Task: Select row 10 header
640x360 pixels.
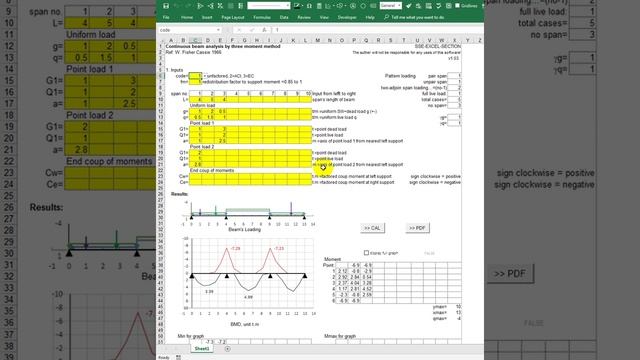Action: [160, 99]
